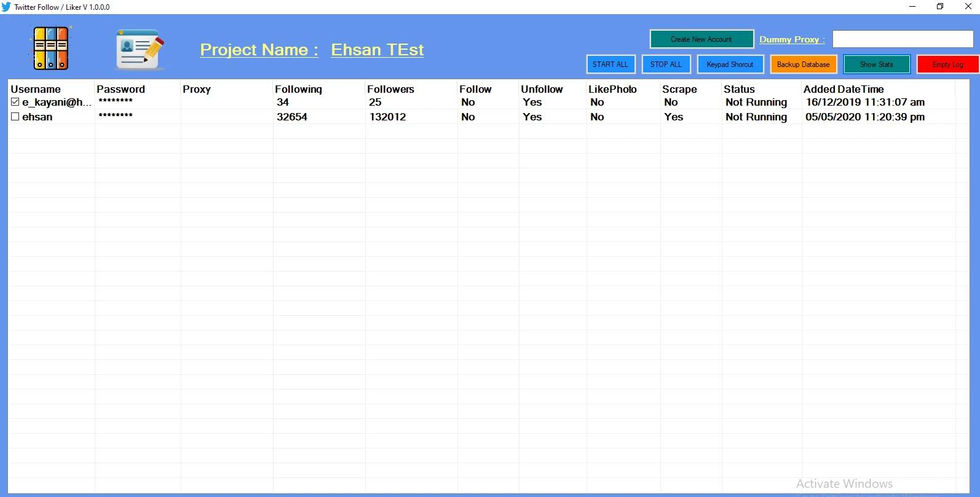Select the ehsan username cell

pos(38,117)
